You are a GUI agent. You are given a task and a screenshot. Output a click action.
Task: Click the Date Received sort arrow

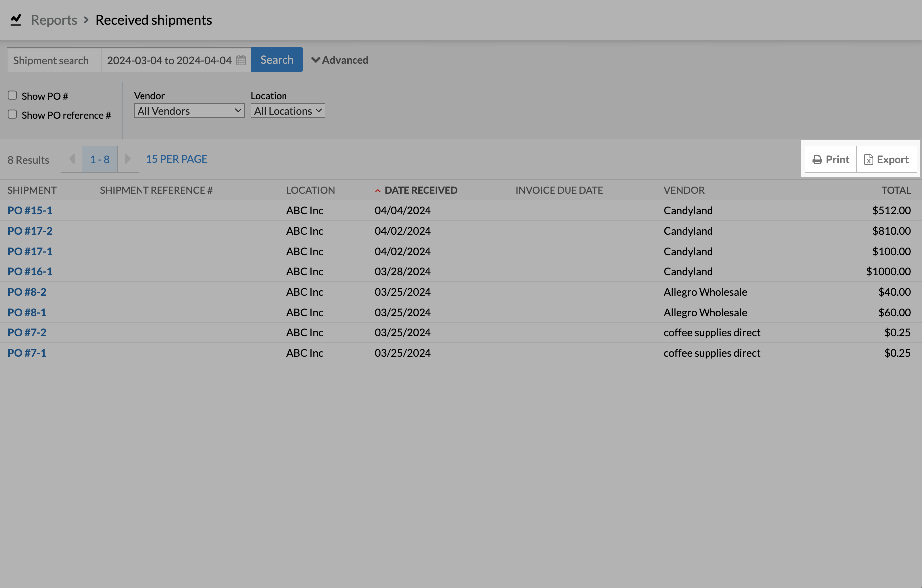coord(378,191)
